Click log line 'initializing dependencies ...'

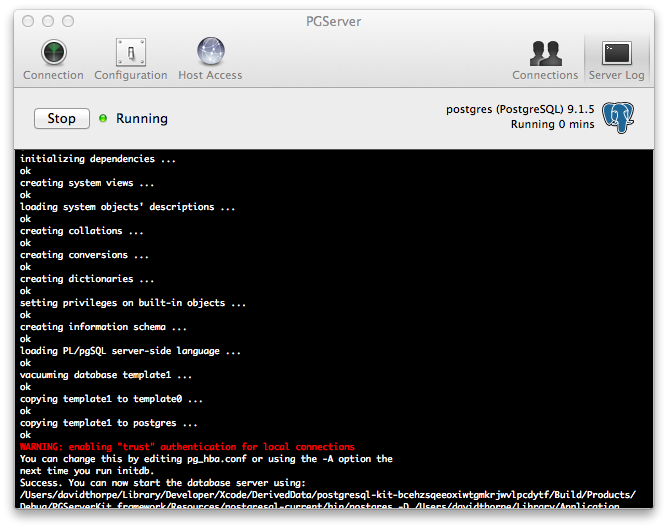[98, 159]
